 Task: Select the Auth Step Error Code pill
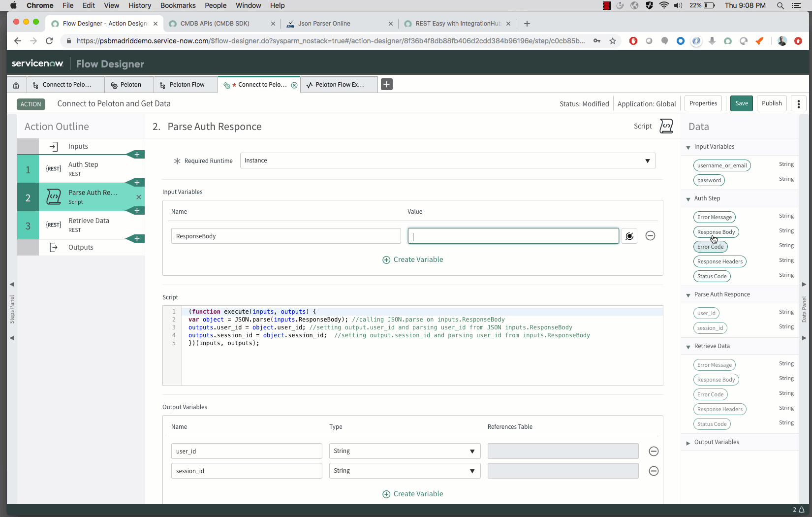click(x=710, y=247)
